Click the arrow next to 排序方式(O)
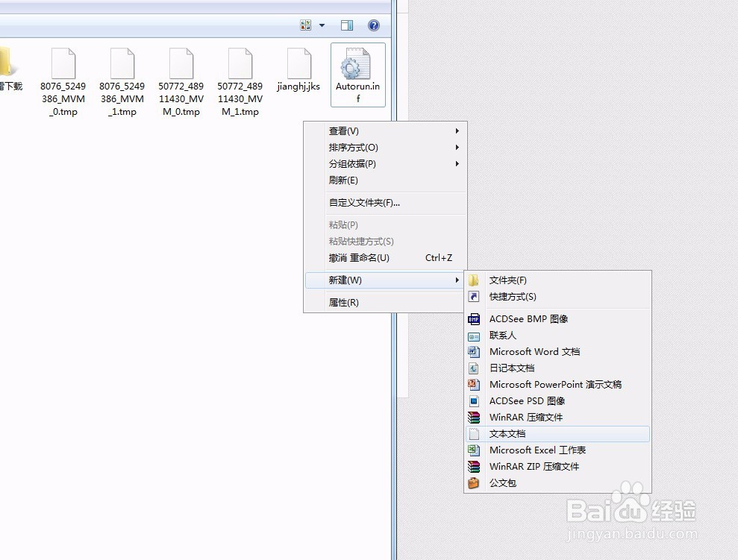The width and height of the screenshot is (738, 560). (457, 147)
